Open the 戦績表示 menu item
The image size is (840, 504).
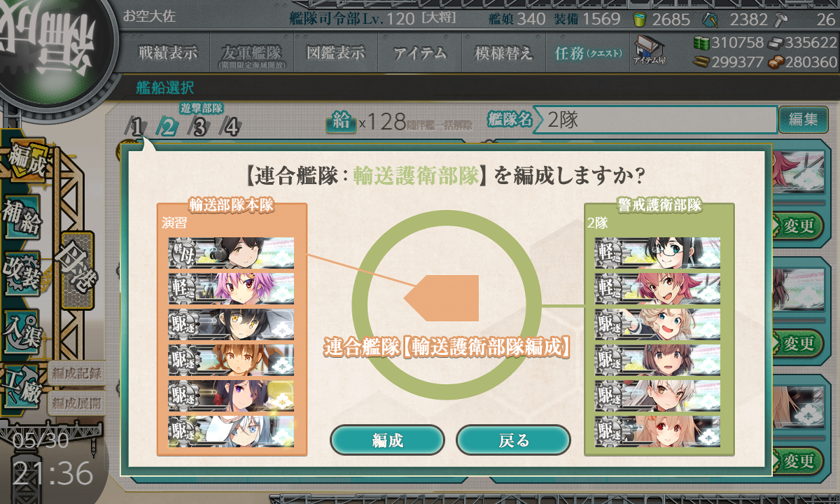pos(167,52)
